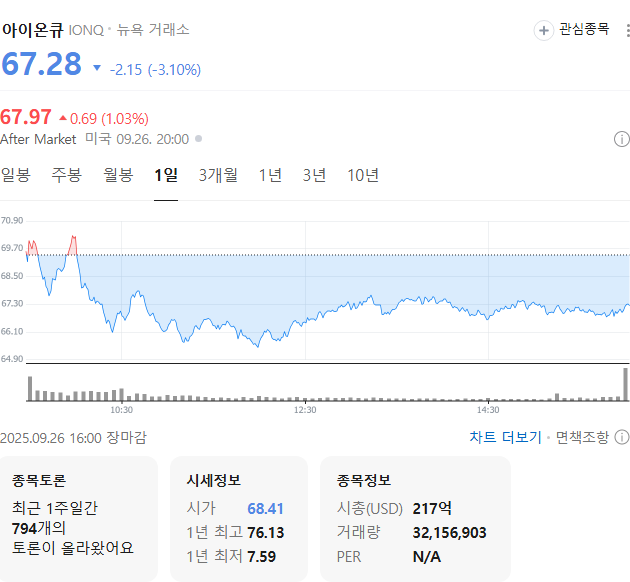Click the 관심종목 label
The height and width of the screenshot is (582, 630).
[x=584, y=29]
